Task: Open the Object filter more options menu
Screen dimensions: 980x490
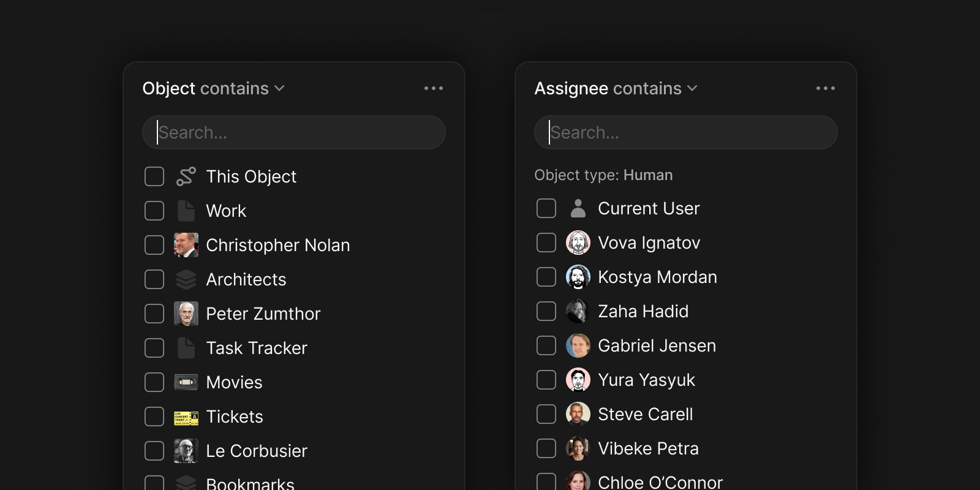Action: [434, 88]
